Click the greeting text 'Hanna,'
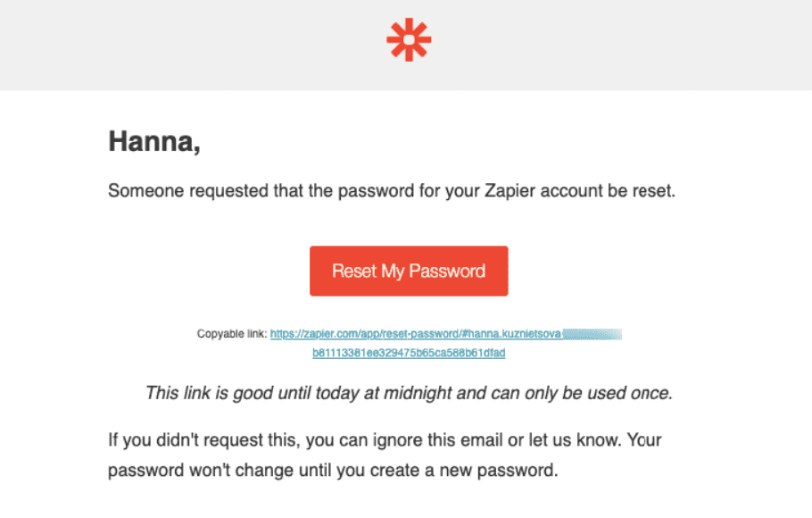 coord(153,141)
